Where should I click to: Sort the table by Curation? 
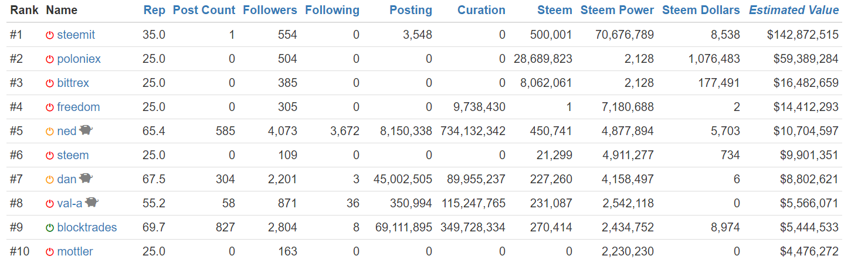pyautogui.click(x=481, y=10)
